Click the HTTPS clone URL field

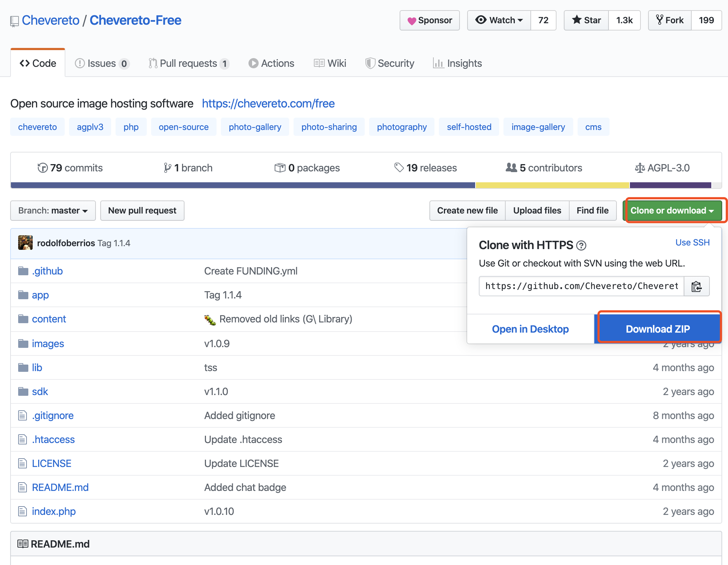[582, 286]
